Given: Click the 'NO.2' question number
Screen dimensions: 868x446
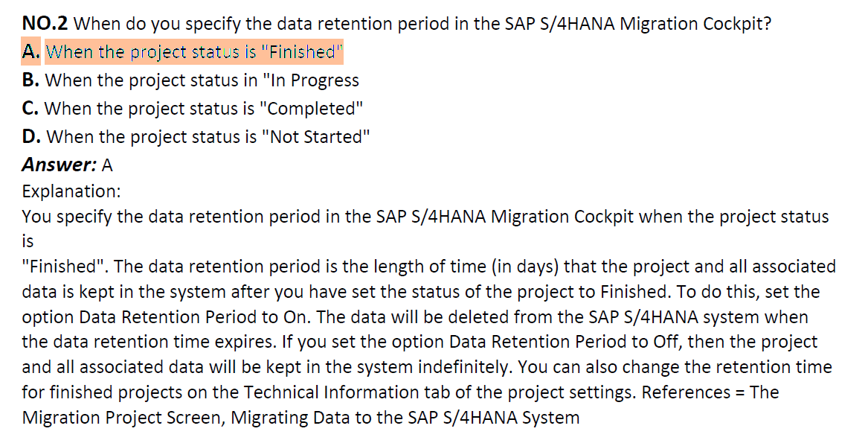Looking at the screenshot, I should coord(45,24).
